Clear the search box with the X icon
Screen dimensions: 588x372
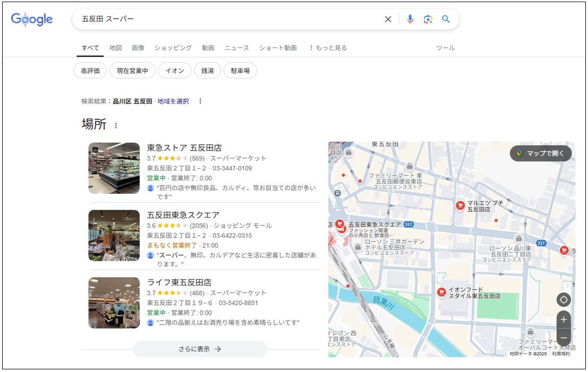coord(388,19)
